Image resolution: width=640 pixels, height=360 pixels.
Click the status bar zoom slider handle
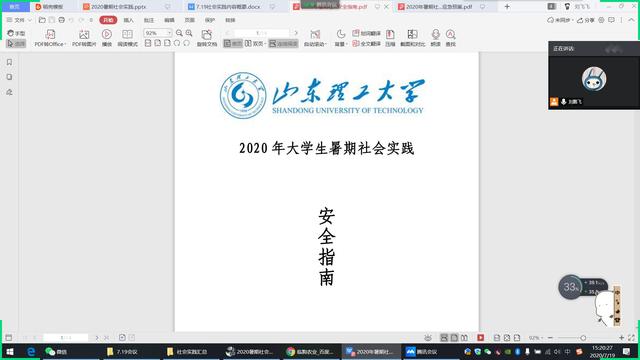(583, 338)
